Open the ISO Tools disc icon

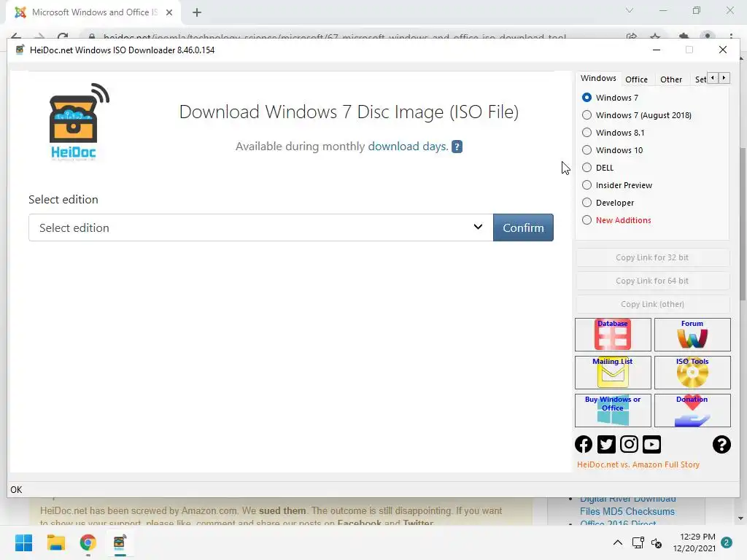tap(692, 373)
